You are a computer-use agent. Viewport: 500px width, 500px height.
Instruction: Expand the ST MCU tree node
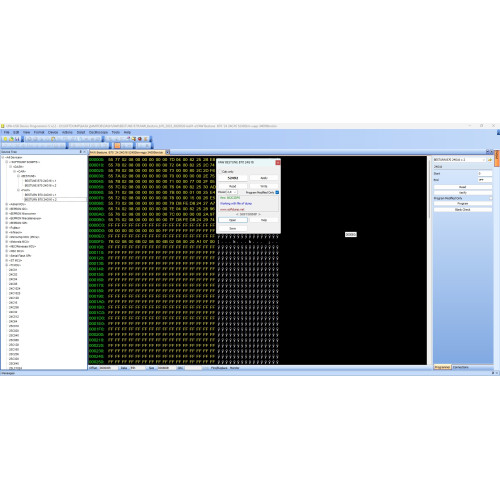(7, 260)
